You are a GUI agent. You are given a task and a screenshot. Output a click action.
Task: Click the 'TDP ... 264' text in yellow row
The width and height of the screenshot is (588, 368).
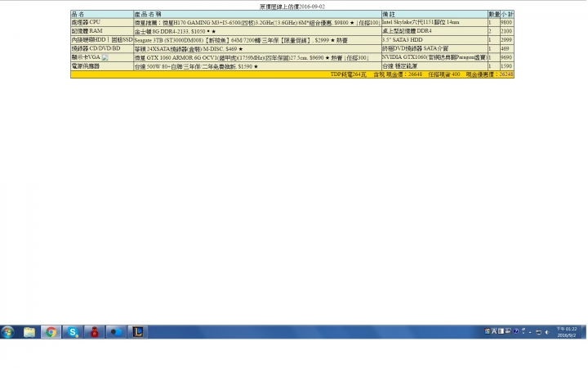click(x=349, y=74)
